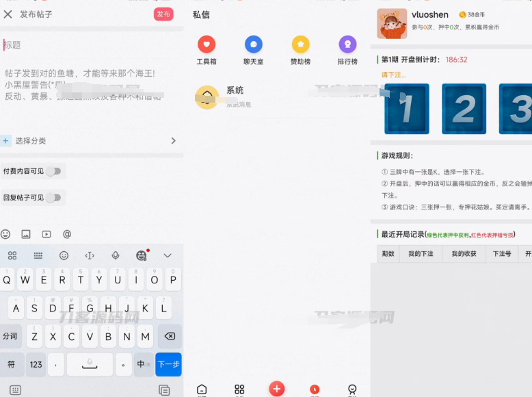Switch input language with the 中 key
532x397 pixels.
[x=142, y=364]
